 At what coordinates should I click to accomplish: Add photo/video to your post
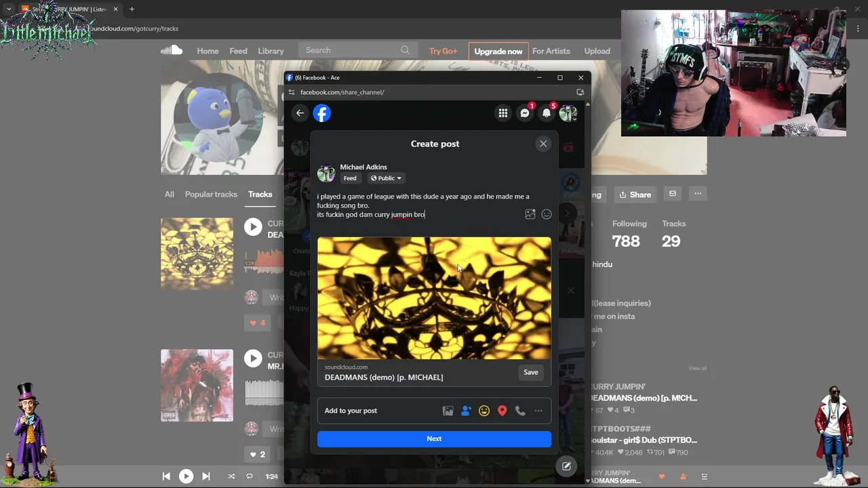[448, 411]
